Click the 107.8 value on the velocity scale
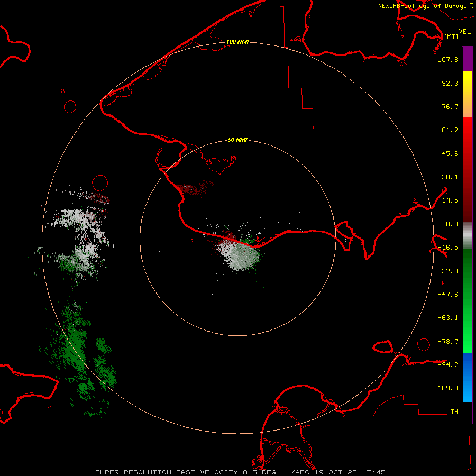The height and width of the screenshot is (476, 476). point(448,60)
